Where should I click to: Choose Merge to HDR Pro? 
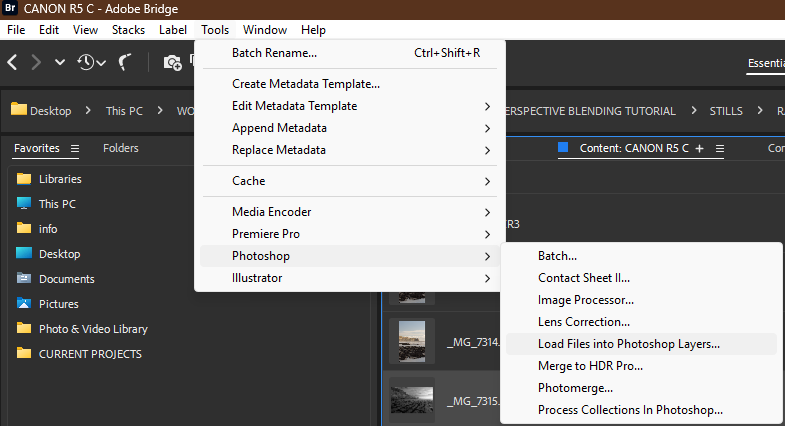[641, 366]
